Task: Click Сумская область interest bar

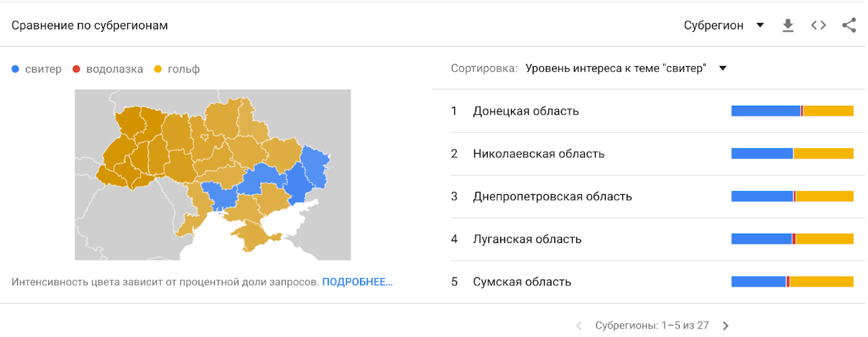Action: tap(792, 282)
